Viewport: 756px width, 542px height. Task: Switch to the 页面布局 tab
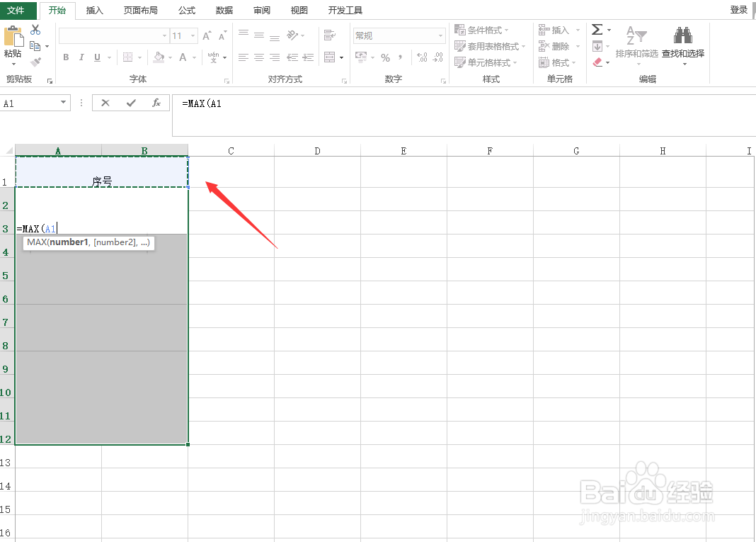tap(140, 10)
